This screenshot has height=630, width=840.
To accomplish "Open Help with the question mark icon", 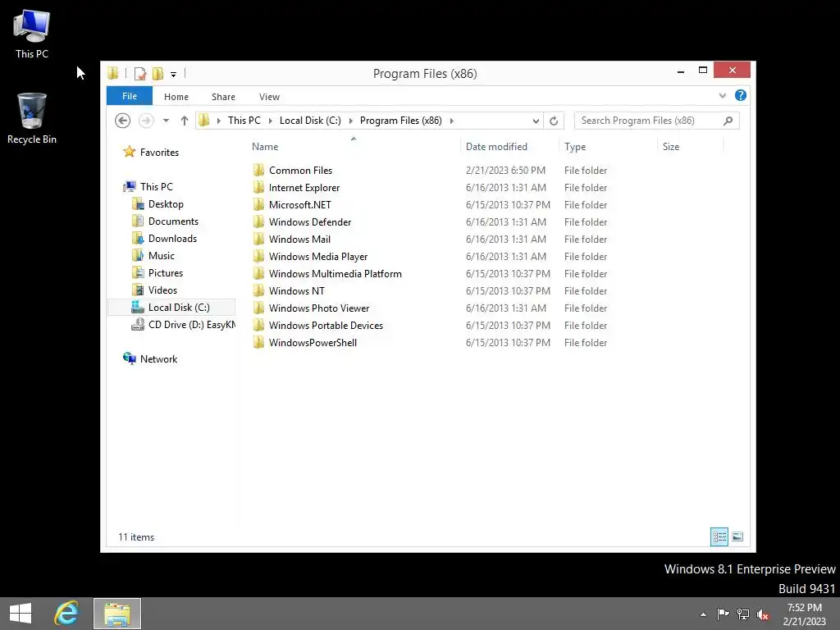I will [741, 95].
